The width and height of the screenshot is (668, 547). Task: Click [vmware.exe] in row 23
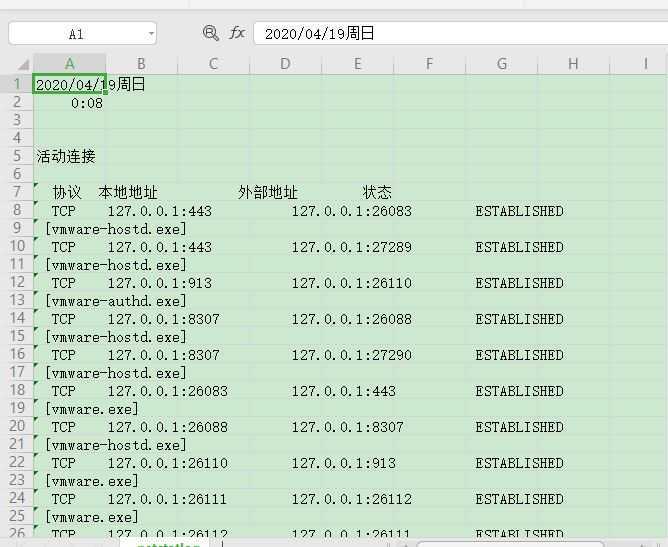click(x=92, y=481)
